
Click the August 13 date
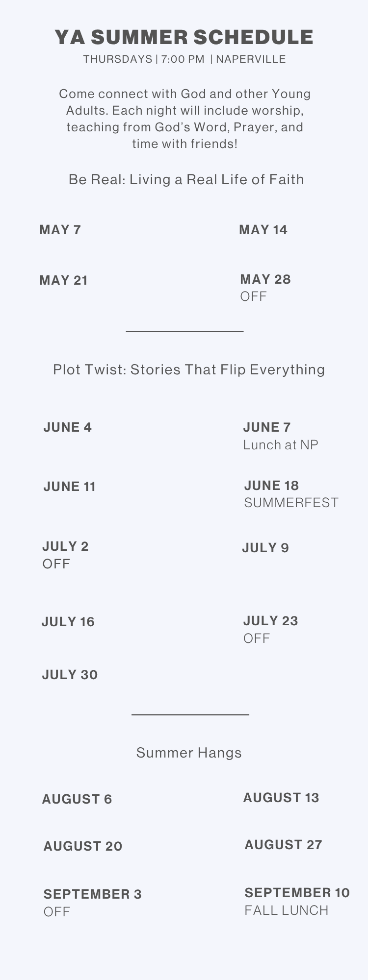[x=281, y=798]
